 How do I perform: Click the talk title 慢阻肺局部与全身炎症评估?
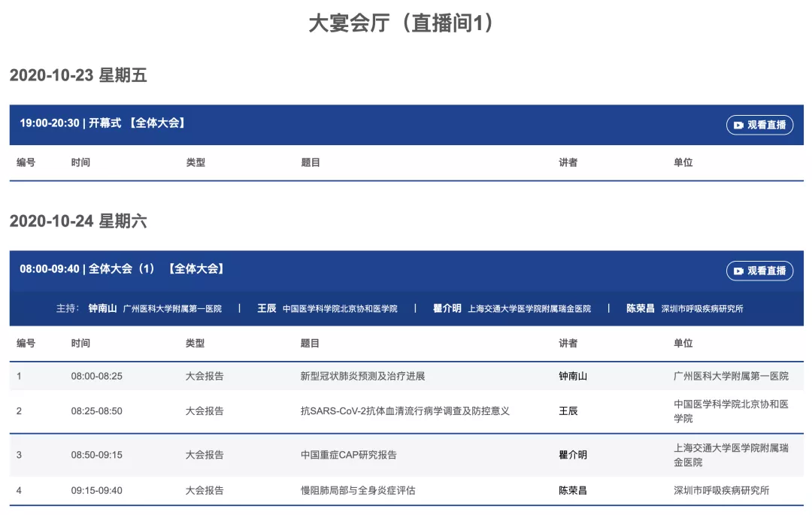pyautogui.click(x=358, y=491)
